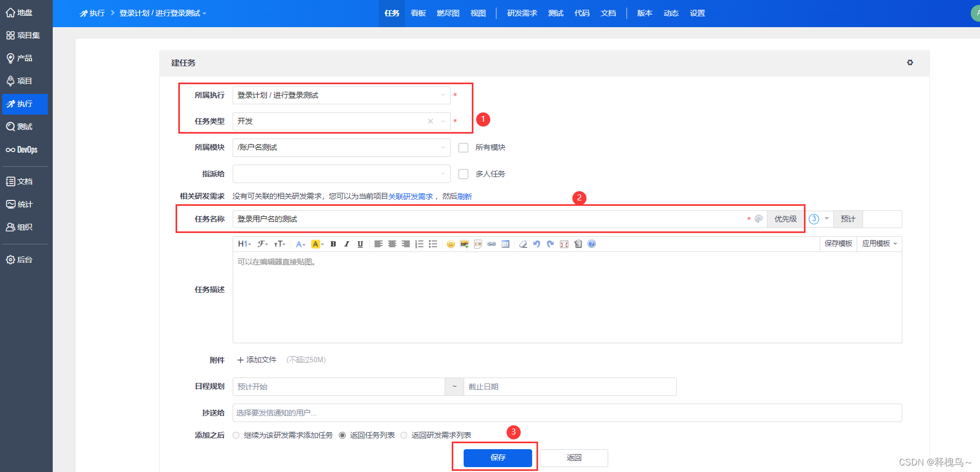Screen dimensions: 980x472
Task: Click 添加文件 to attach a file
Action: [257, 360]
